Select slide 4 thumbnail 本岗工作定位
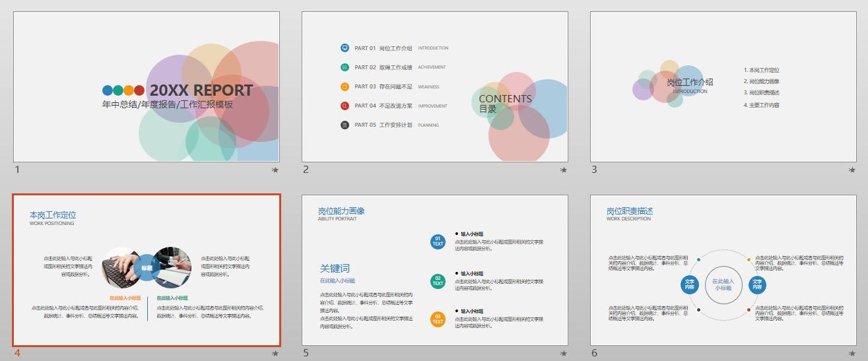Image resolution: width=868 pixels, height=361 pixels. [x=147, y=270]
